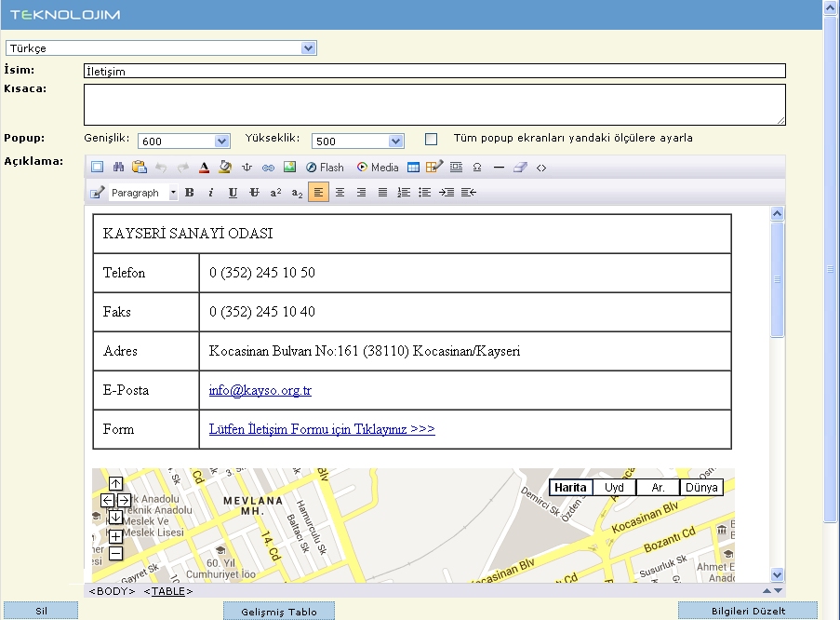Viewport: 840px width, 620px height.
Task: Apply superscript formatting
Action: [x=275, y=193]
